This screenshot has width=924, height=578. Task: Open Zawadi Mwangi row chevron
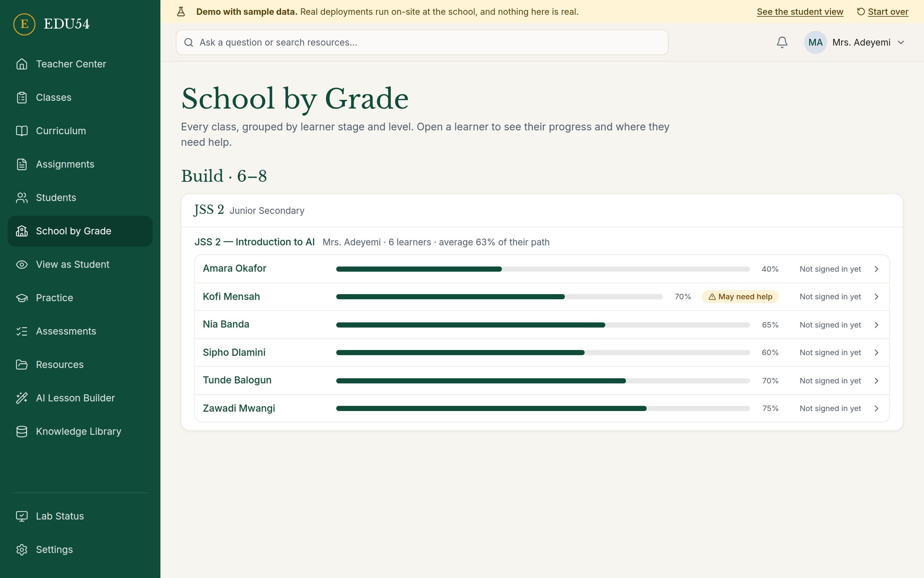tap(877, 409)
